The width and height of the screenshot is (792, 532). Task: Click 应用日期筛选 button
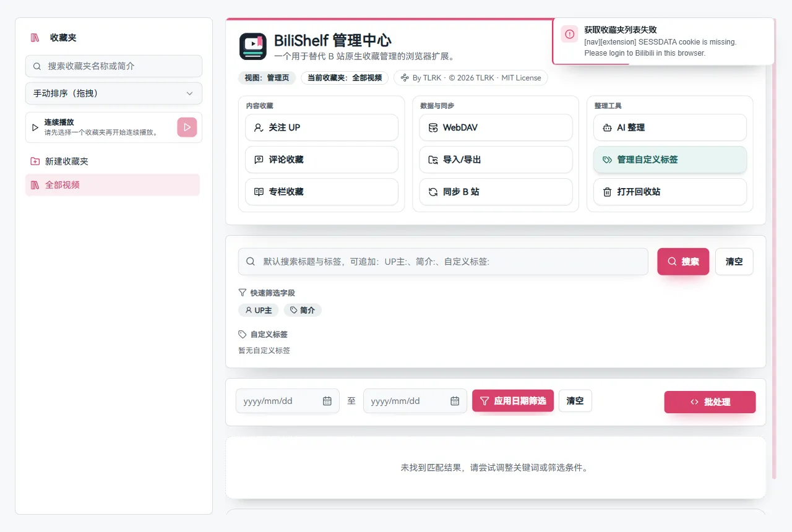click(513, 401)
